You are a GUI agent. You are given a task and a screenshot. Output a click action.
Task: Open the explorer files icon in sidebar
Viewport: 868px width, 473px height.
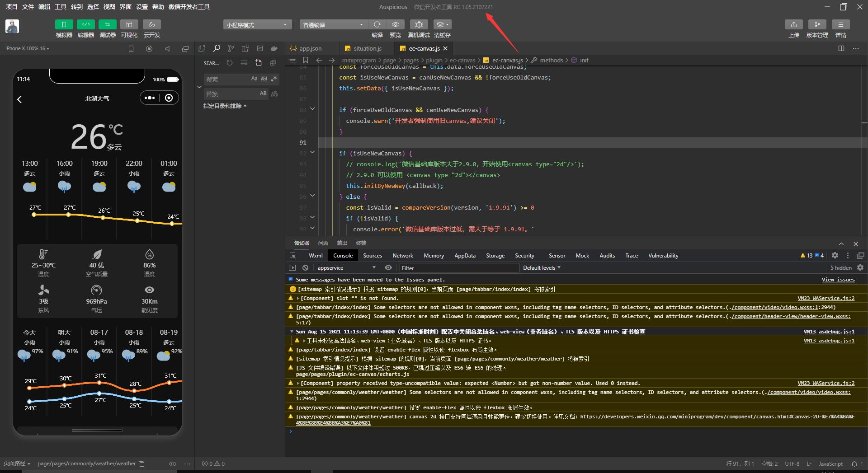(202, 48)
